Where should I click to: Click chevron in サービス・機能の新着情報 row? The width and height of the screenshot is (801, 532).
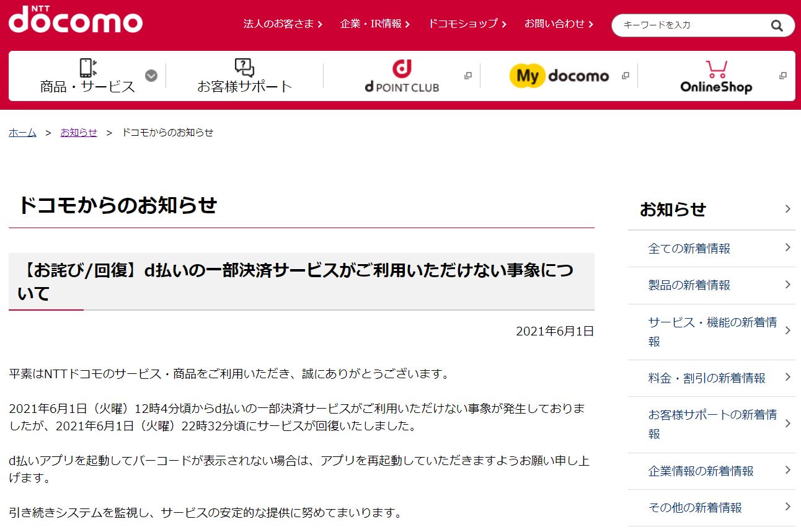tap(788, 330)
